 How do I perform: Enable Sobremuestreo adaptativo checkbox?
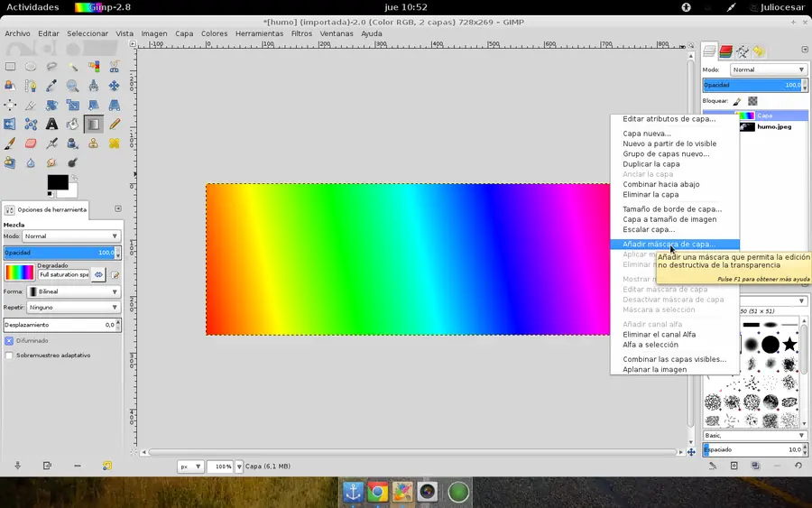pos(9,356)
